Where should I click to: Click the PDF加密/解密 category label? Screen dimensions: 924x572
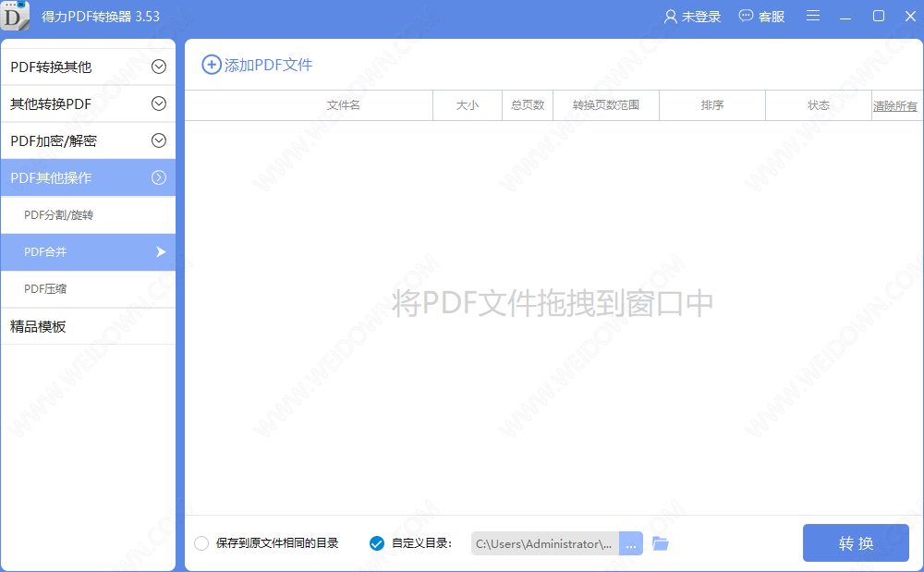click(x=54, y=140)
